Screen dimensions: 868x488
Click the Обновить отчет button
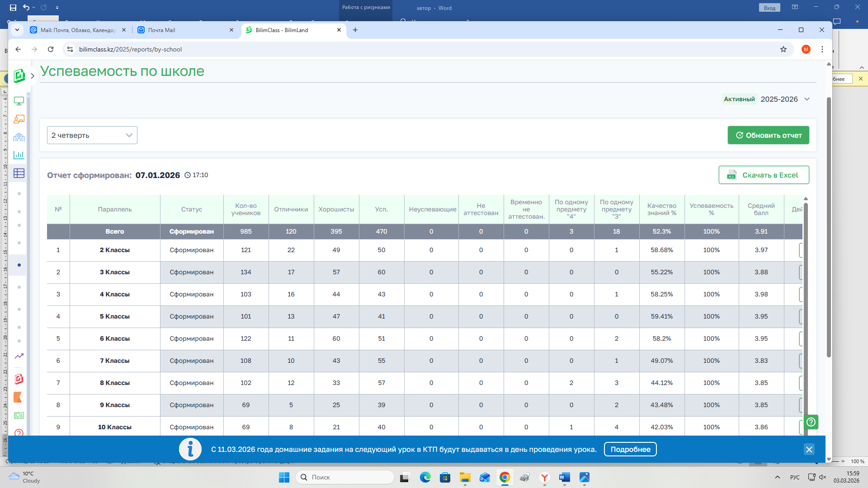pos(768,135)
